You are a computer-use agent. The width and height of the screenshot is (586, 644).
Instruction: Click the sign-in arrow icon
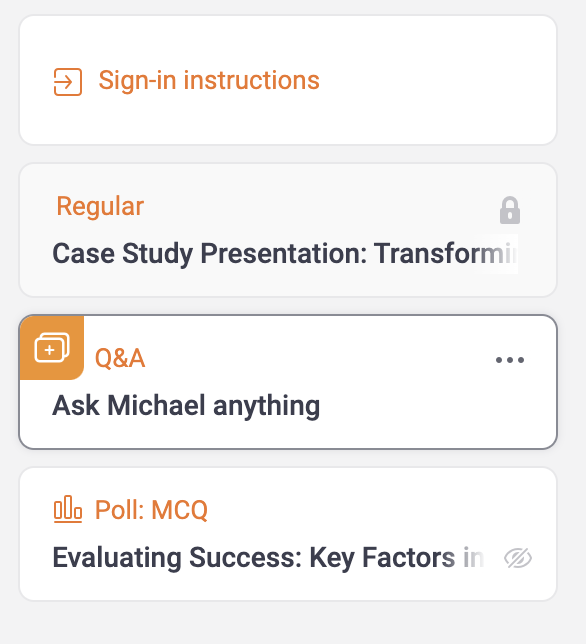pyautogui.click(x=68, y=82)
